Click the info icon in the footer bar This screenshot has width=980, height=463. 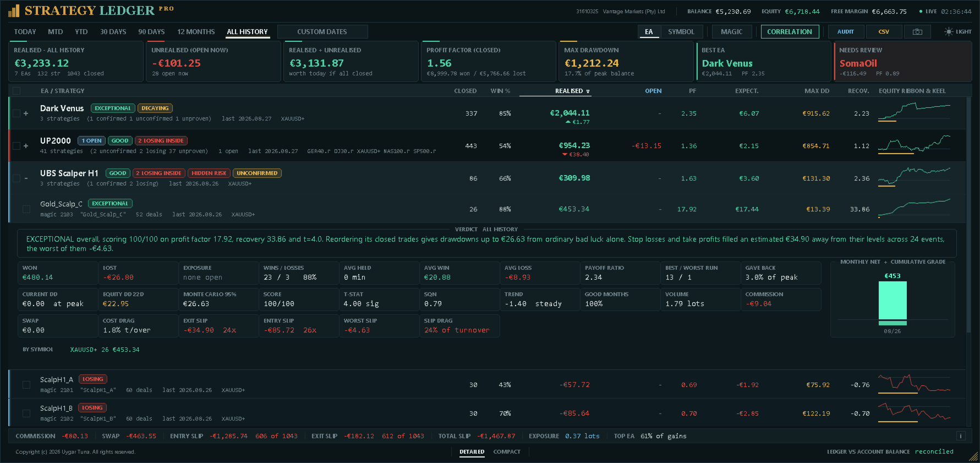tap(961, 436)
